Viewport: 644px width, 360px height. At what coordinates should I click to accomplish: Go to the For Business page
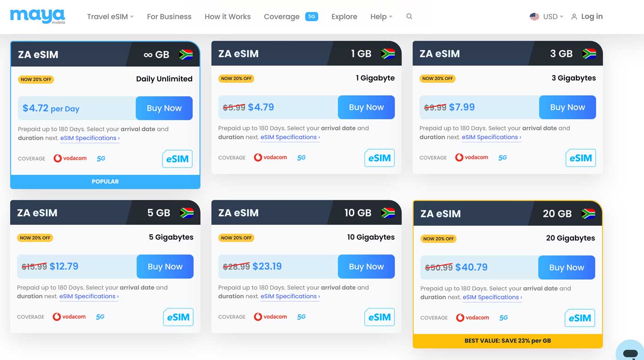click(169, 17)
